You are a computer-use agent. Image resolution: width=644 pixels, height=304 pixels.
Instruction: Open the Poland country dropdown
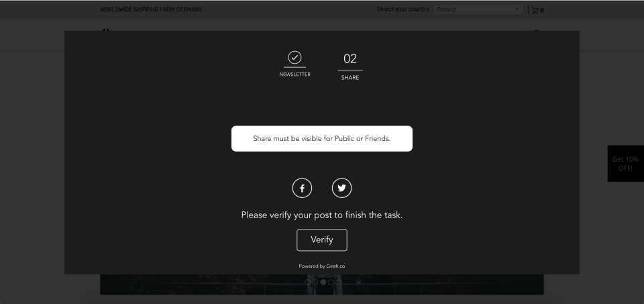click(478, 9)
